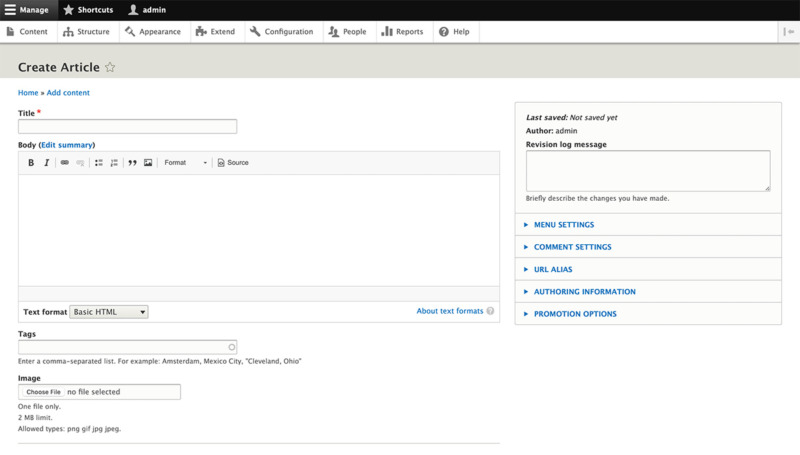Click into the Title input field
The height and width of the screenshot is (455, 800).
coord(127,126)
